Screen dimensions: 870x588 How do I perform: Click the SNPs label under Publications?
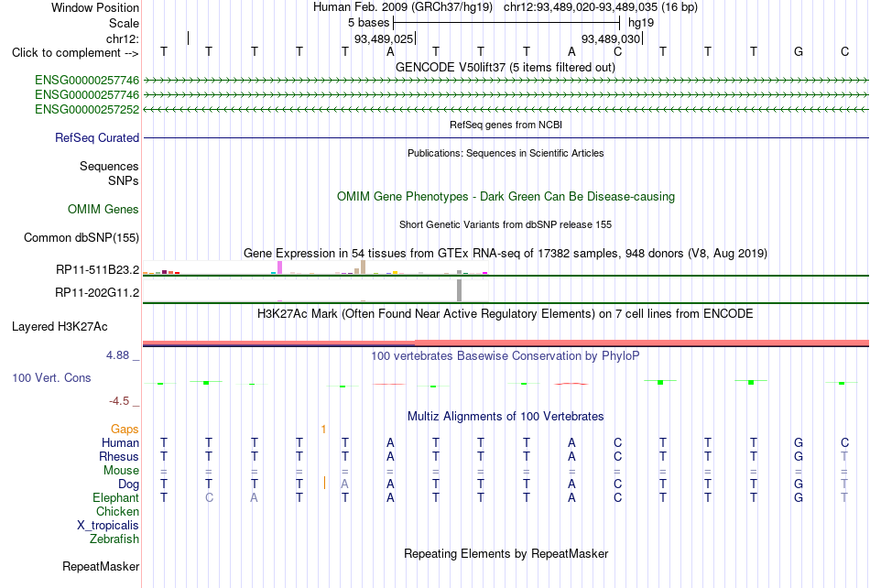pos(124,180)
